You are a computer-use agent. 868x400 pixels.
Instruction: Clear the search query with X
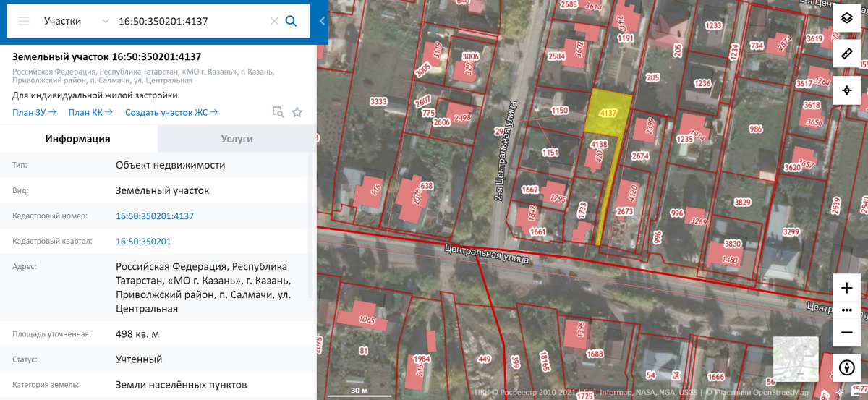(274, 21)
